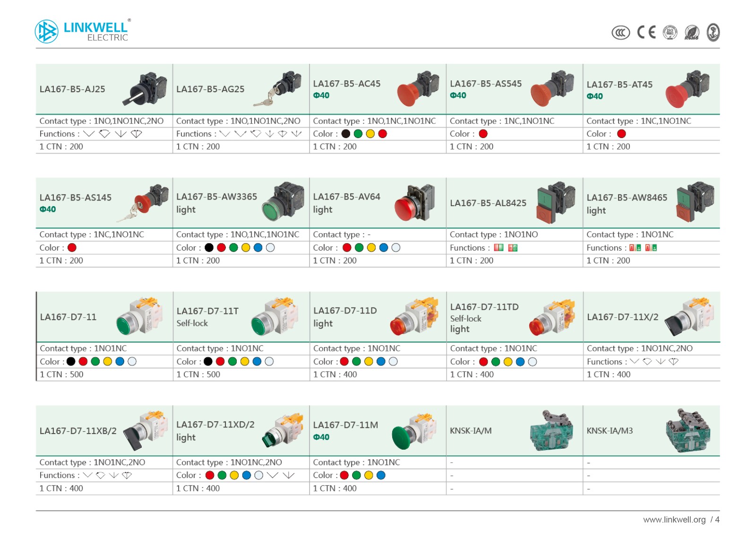This screenshot has height=540, width=756.
Task: Select the LA167-D7-11TD product image
Action: pyautogui.click(x=552, y=317)
